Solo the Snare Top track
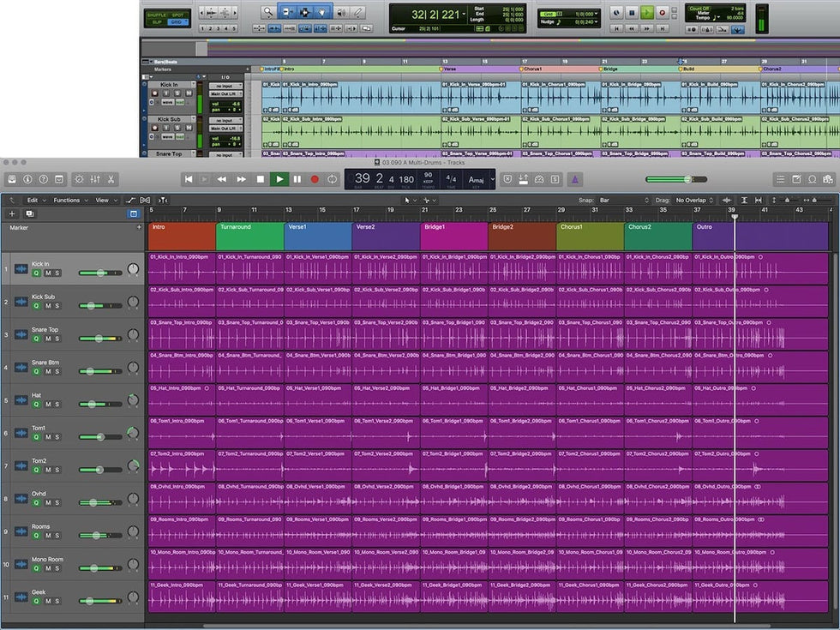The height and width of the screenshot is (630, 840). tap(57, 339)
